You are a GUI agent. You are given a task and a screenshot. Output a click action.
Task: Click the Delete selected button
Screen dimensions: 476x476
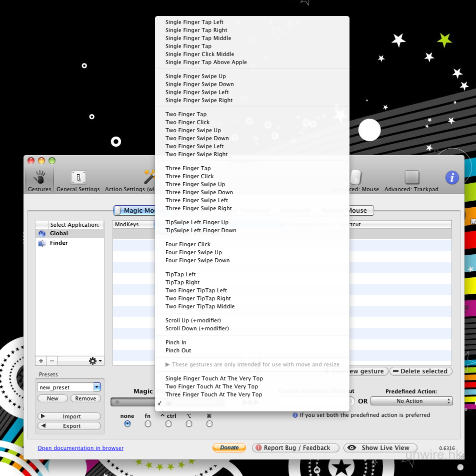pos(420,371)
